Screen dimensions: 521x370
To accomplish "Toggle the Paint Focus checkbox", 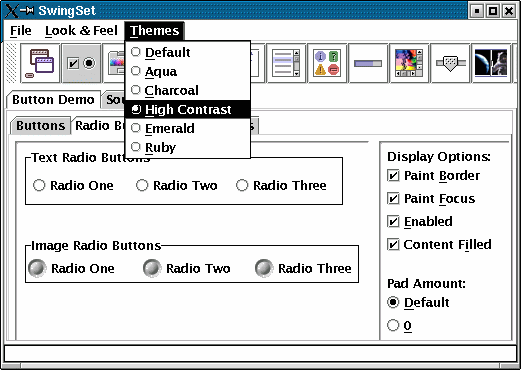I will (x=431, y=199).
